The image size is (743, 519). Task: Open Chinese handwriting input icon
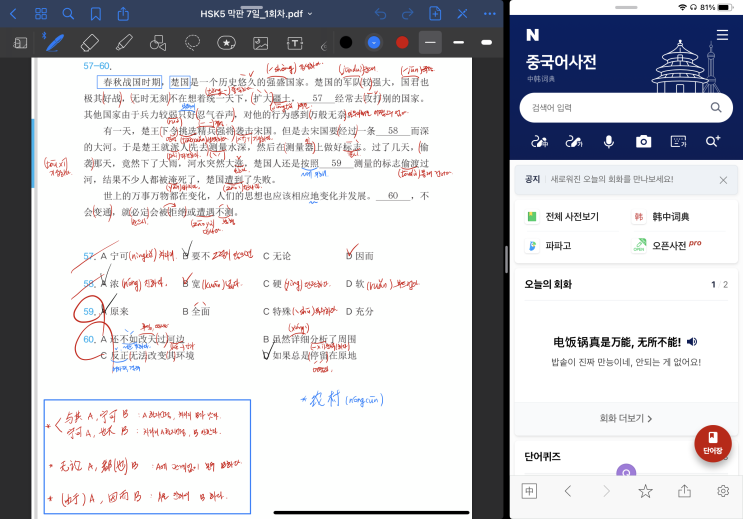coord(539,141)
